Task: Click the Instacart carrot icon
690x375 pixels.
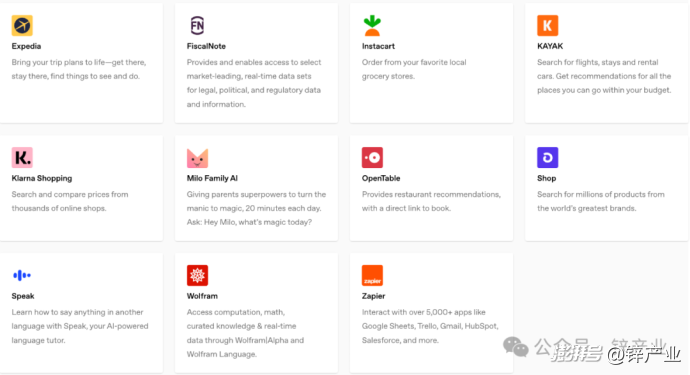Action: tap(372, 26)
